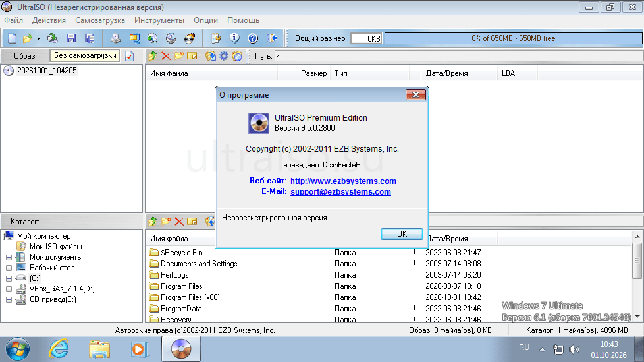Image resolution: width=644 pixels, height=362 pixels.
Task: Click the RU language indicator
Action: [x=524, y=347]
